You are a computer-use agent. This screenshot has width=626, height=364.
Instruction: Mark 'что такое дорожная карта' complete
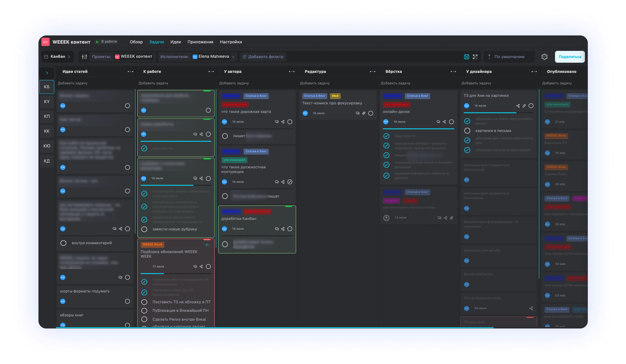pyautogui.click(x=290, y=122)
